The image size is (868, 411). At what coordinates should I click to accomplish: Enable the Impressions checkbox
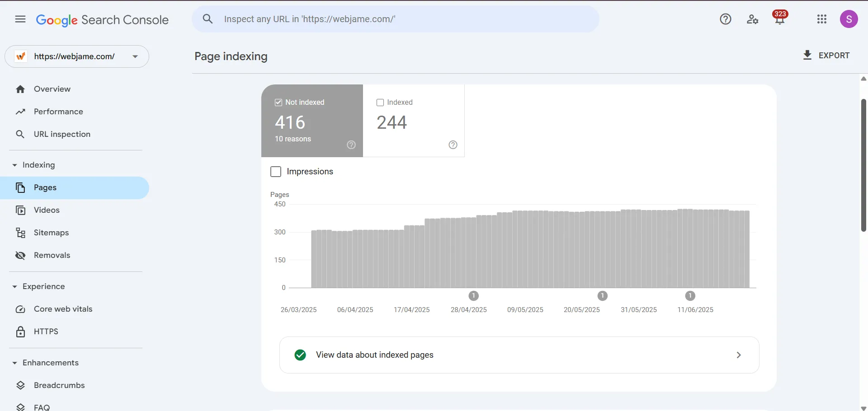click(276, 172)
